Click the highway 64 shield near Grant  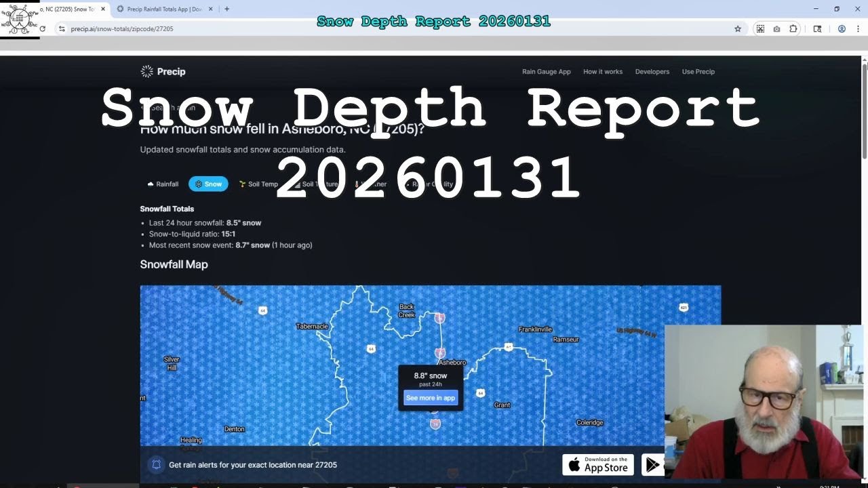click(x=481, y=393)
